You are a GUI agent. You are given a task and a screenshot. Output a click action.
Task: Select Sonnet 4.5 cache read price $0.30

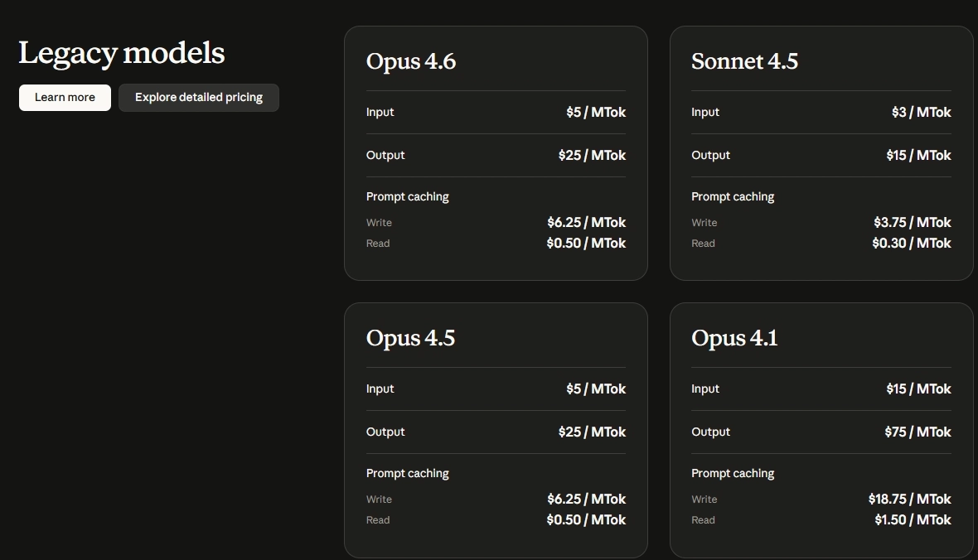(x=911, y=244)
